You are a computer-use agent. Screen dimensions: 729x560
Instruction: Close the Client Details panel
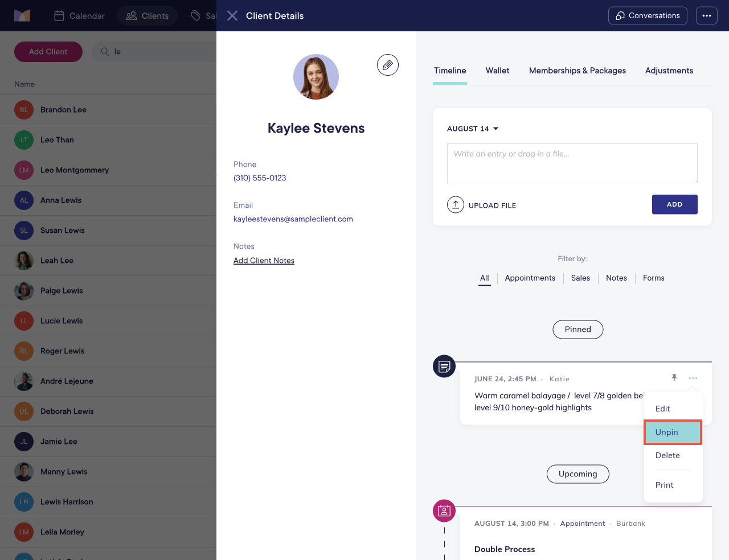pyautogui.click(x=232, y=16)
